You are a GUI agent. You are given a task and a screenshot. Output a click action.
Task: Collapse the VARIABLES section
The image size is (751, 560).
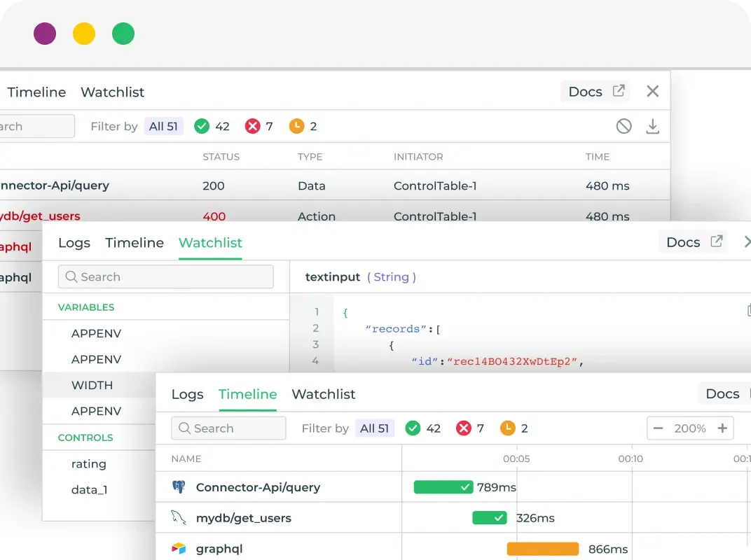[x=86, y=307]
